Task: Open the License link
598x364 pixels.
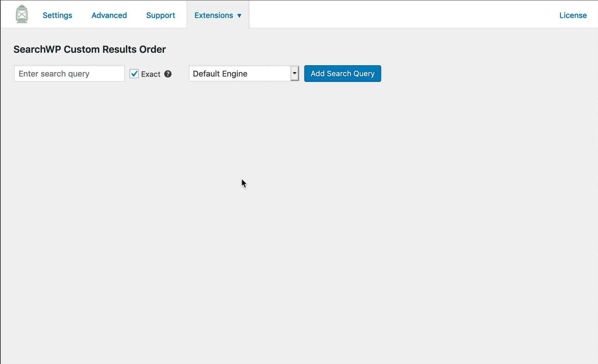Action: [x=573, y=15]
